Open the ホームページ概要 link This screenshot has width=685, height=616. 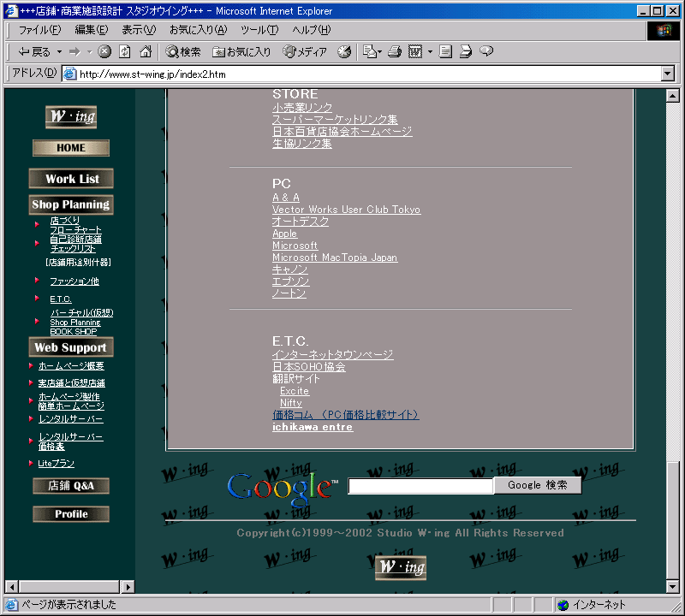[x=71, y=366]
